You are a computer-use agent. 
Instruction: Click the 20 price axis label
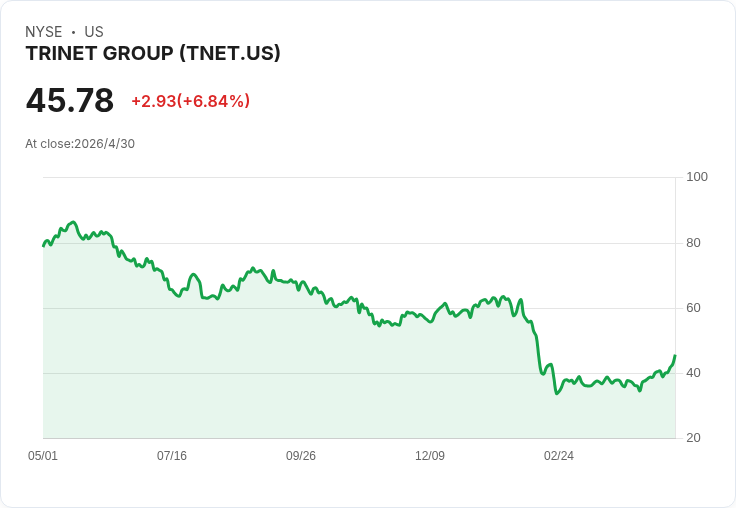coord(693,438)
